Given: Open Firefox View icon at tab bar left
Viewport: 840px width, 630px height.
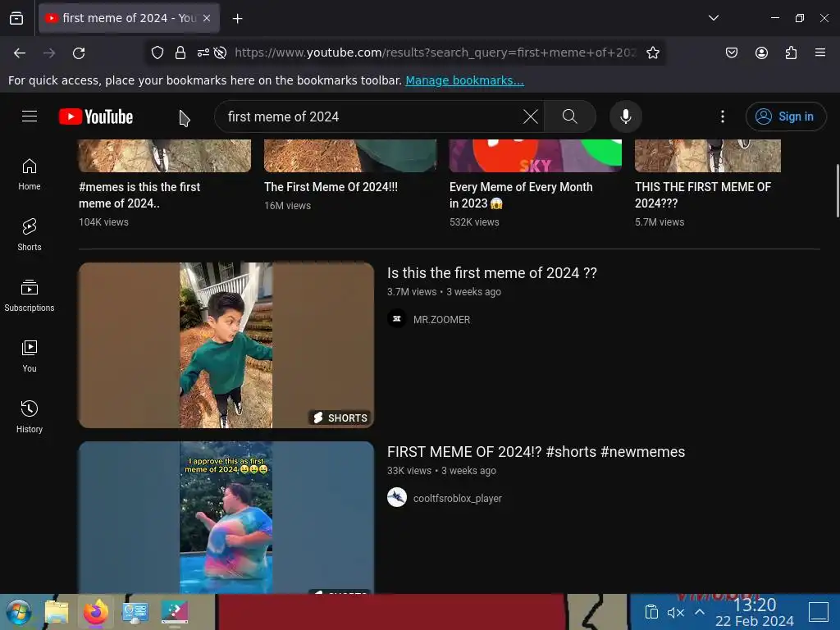Looking at the screenshot, I should point(16,18).
